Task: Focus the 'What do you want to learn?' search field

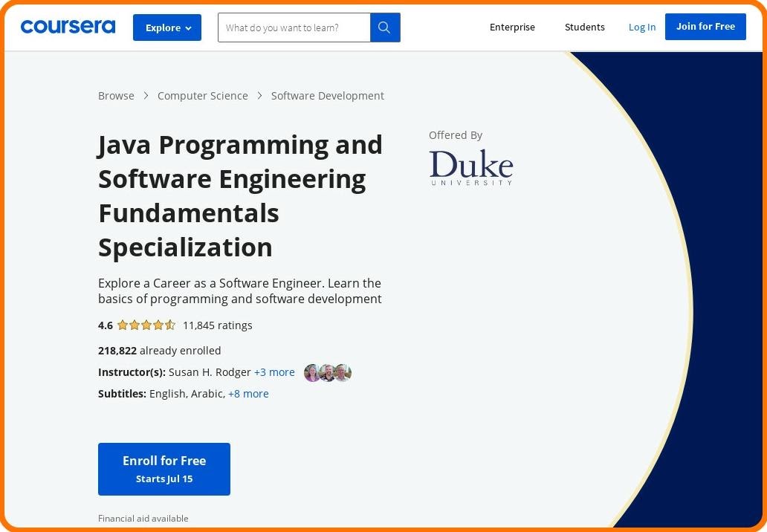Action: (x=294, y=27)
